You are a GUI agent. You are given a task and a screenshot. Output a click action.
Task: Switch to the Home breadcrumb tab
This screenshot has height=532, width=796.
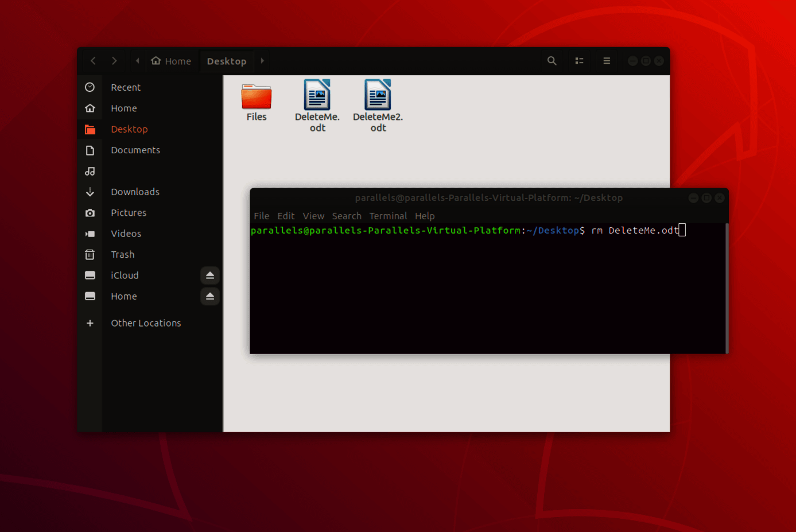click(x=172, y=61)
